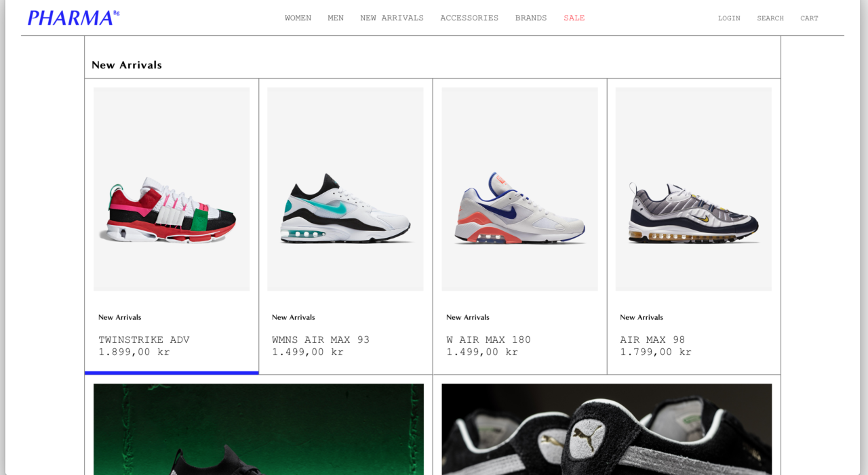Viewport: 868px width, 475px height.
Task: Open the WOMEN menu
Action: click(298, 18)
